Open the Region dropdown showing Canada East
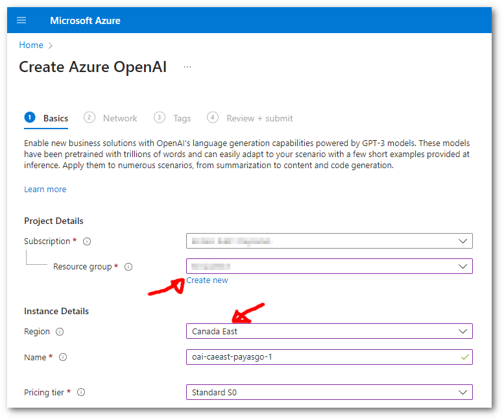The image size is (504, 420). tap(329, 331)
